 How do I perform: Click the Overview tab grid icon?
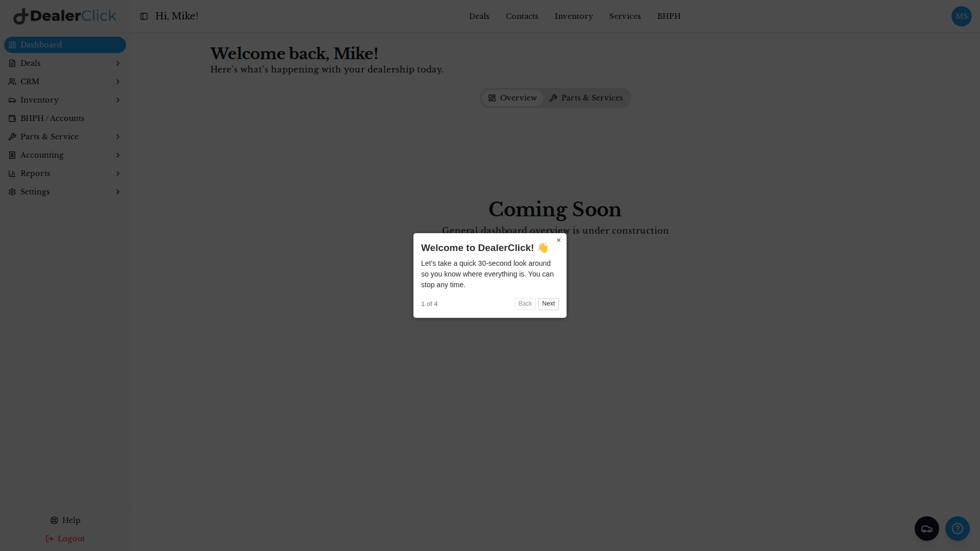click(492, 98)
